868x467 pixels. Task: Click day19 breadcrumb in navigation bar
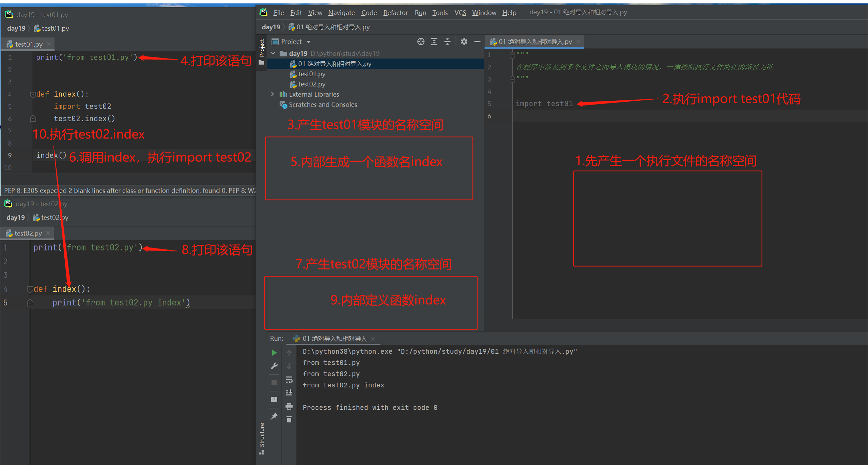(271, 27)
